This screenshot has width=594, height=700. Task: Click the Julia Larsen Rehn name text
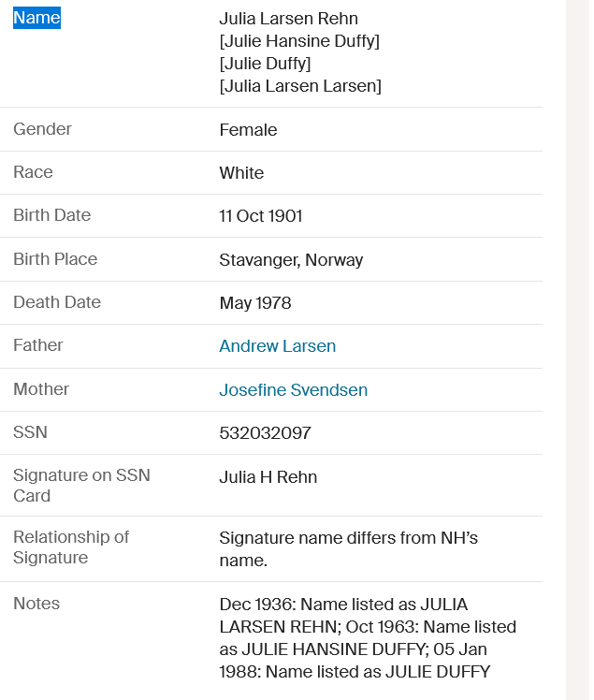pyautogui.click(x=288, y=19)
